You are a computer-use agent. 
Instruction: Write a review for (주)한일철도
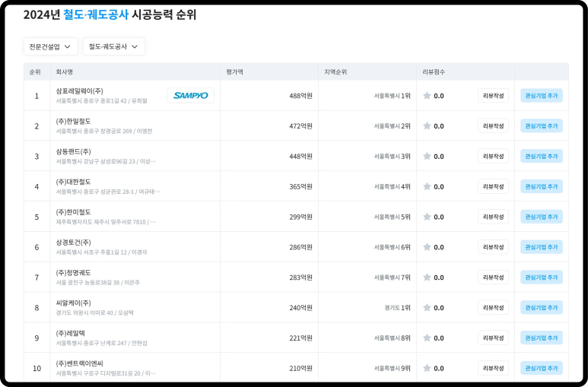(x=493, y=126)
